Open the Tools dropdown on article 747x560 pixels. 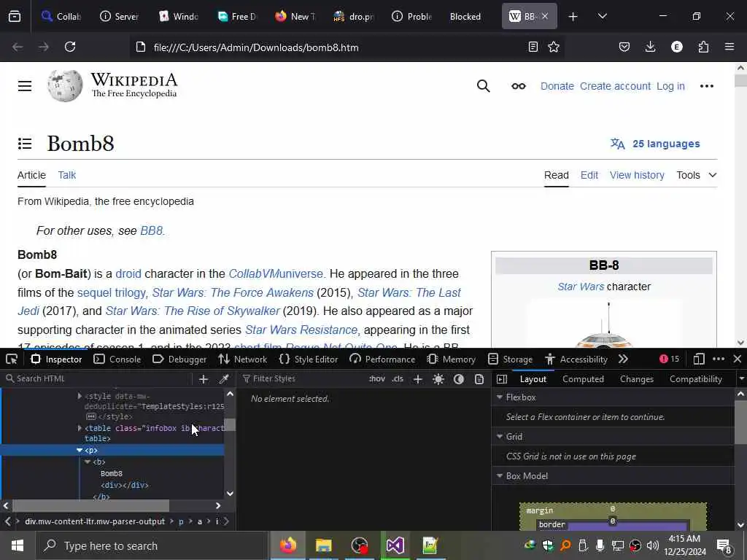click(697, 175)
